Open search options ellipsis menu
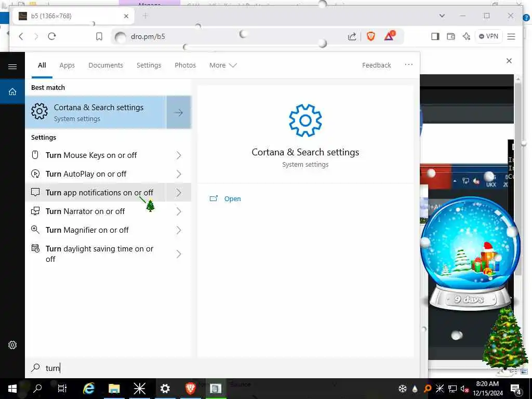The height and width of the screenshot is (399, 532). pos(408,64)
